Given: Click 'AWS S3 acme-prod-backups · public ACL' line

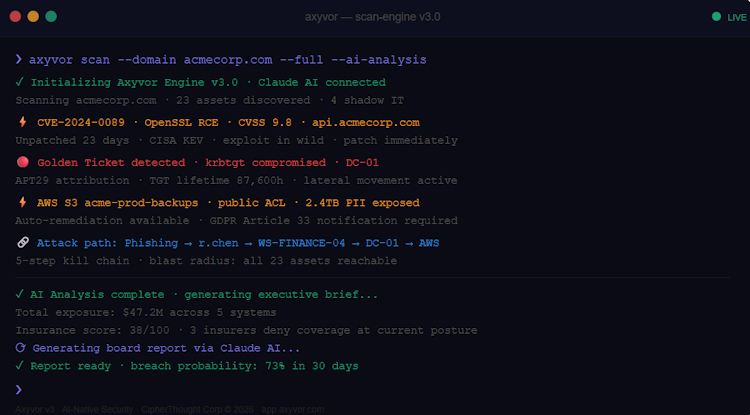Looking at the screenshot, I should (228, 203).
